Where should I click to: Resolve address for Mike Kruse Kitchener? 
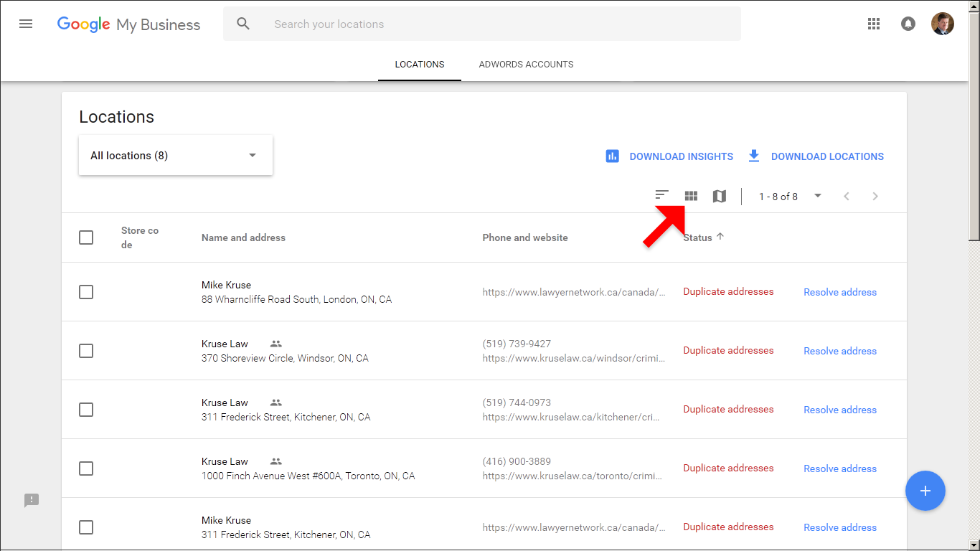(840, 527)
